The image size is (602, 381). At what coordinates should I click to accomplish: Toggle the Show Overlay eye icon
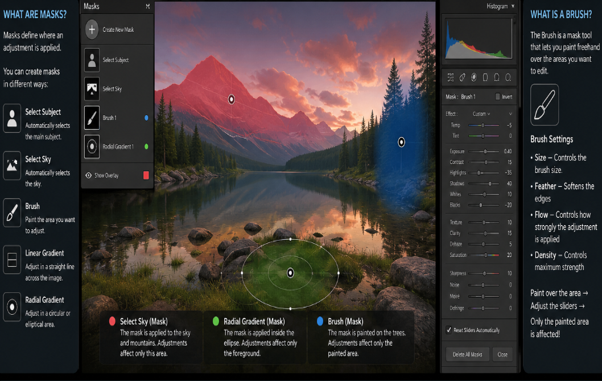(x=88, y=175)
